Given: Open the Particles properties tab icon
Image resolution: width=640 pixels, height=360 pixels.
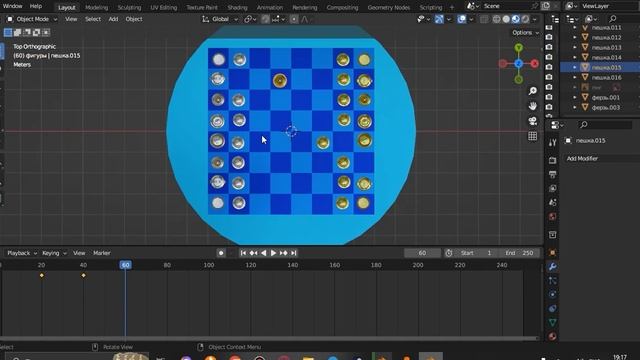Looking at the screenshot, I should point(552,281).
